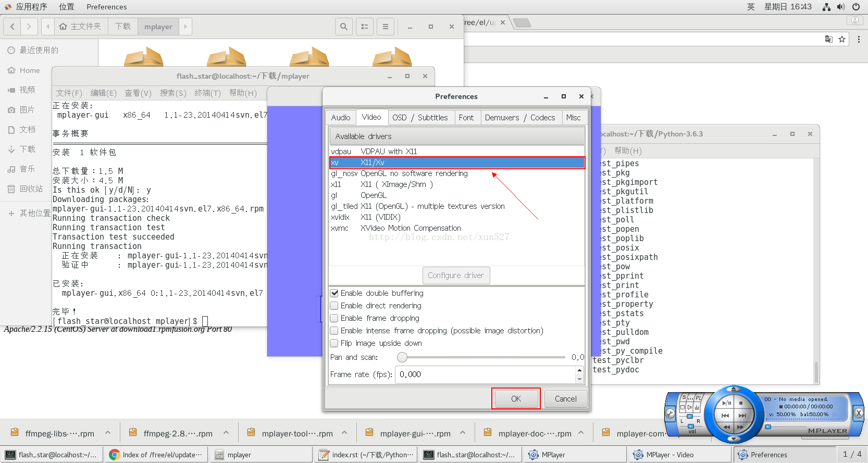Image resolution: width=868 pixels, height=463 pixels.
Task: Switch to the Audio preferences tab
Action: pos(341,118)
